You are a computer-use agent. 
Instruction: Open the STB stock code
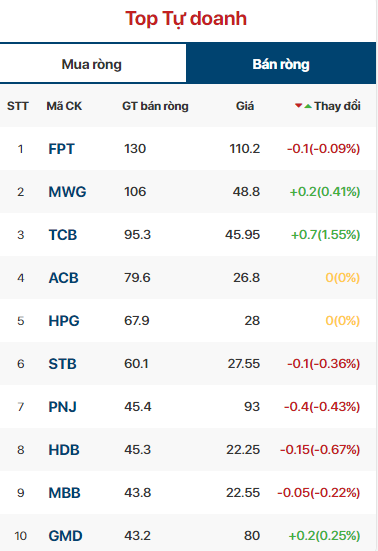(x=62, y=364)
